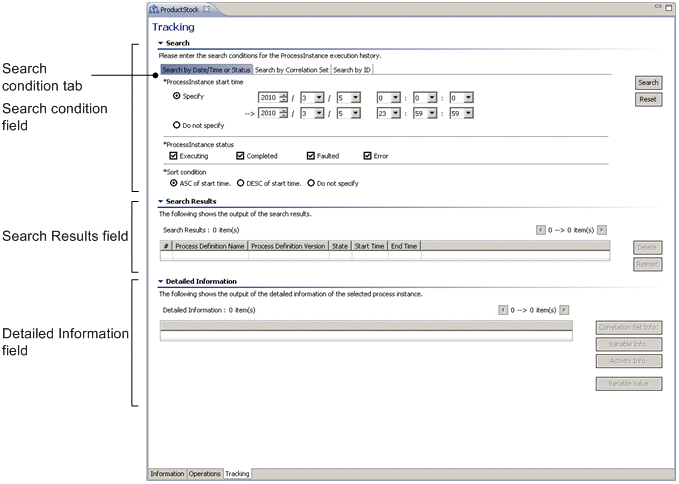Close the ProductStock editor tab
679x484 pixels.
pyautogui.click(x=207, y=8)
